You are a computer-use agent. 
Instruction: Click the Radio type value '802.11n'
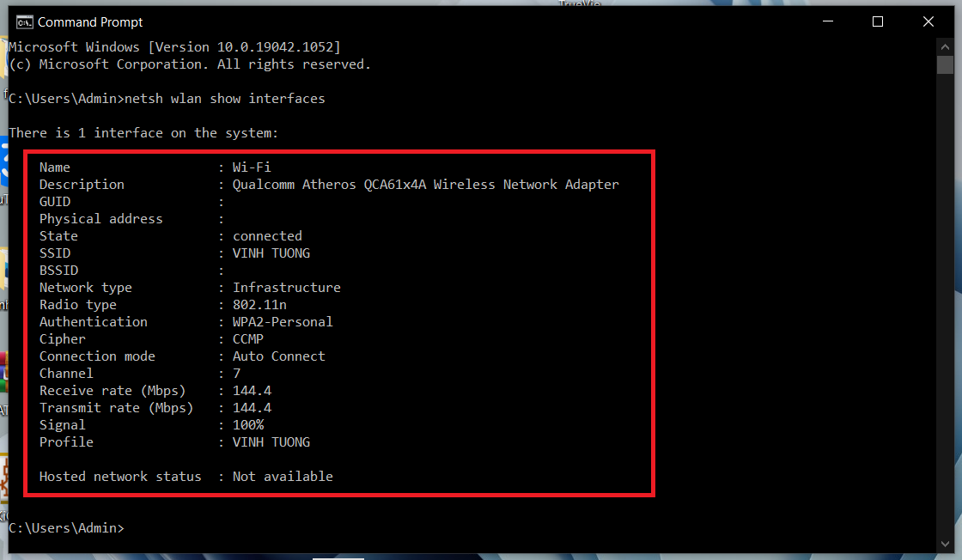click(259, 305)
